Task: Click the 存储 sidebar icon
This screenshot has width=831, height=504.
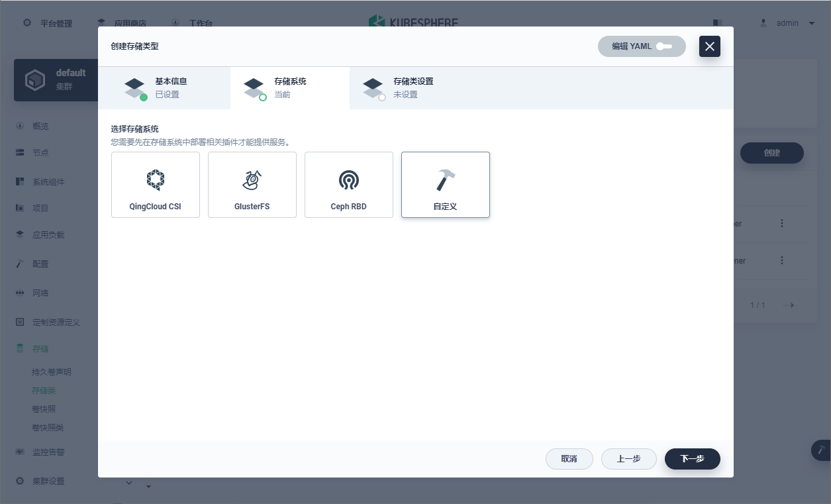Action: click(x=20, y=348)
